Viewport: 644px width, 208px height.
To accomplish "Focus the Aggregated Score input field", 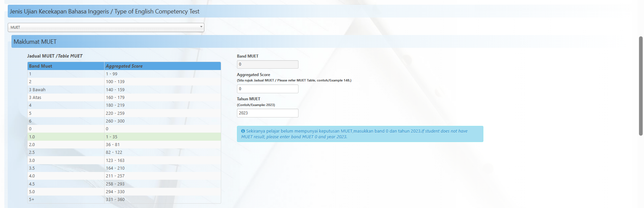I will point(268,89).
